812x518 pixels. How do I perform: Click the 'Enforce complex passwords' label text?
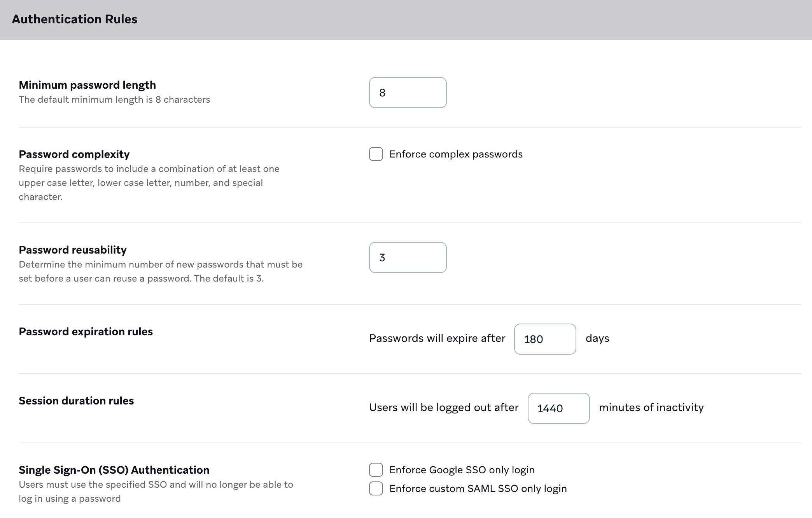pos(456,154)
